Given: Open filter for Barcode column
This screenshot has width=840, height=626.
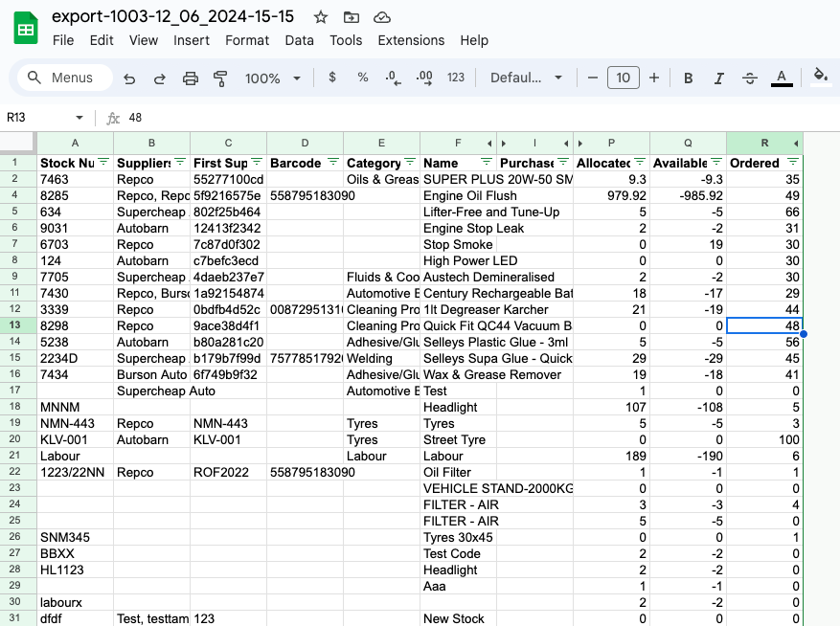Looking at the screenshot, I should coord(333,162).
